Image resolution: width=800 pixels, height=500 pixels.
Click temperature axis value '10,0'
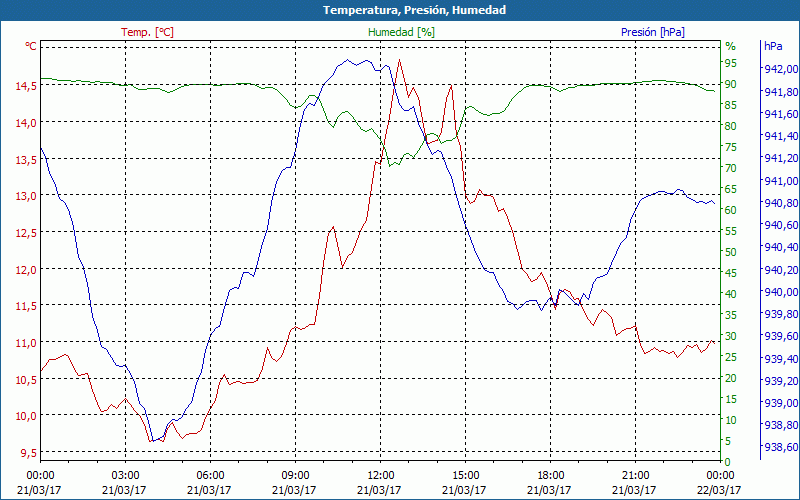(26, 416)
